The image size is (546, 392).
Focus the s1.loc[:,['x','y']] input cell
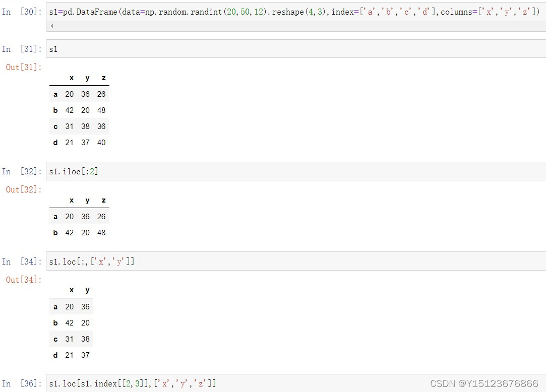click(x=296, y=262)
